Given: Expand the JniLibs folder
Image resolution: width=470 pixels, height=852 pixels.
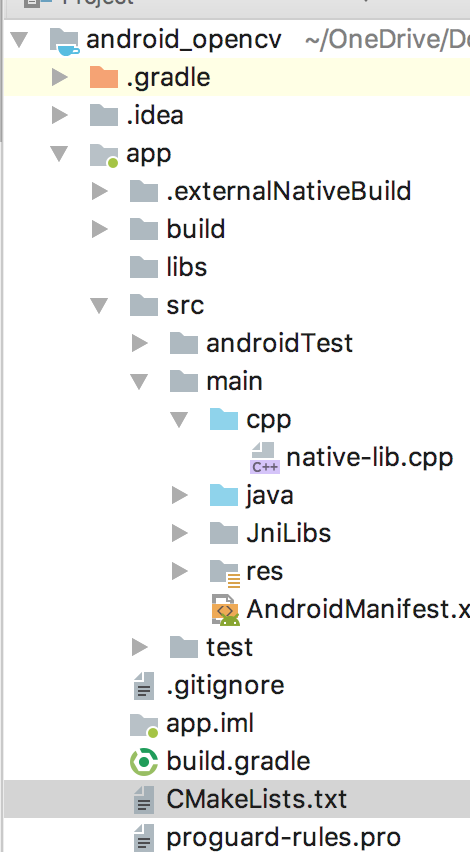Looking at the screenshot, I should [x=180, y=534].
